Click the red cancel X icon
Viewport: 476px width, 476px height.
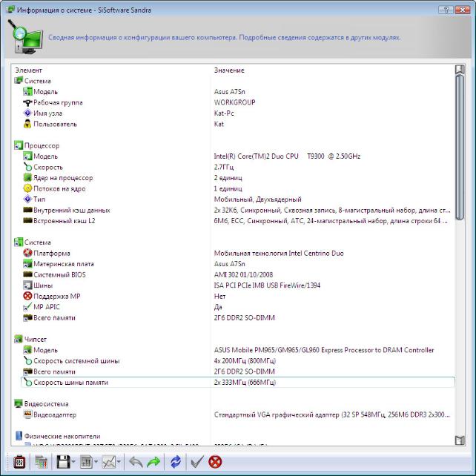click(x=215, y=462)
